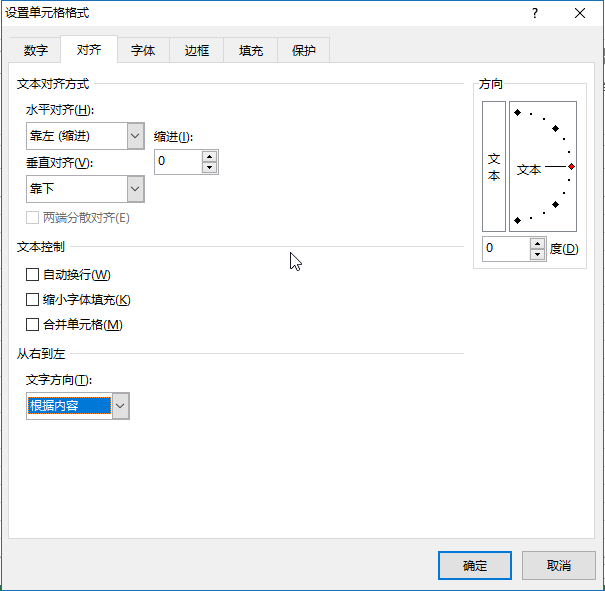The height and width of the screenshot is (591, 605).
Task: Decrease the 缩进 indent spinner value
Action: [209, 167]
